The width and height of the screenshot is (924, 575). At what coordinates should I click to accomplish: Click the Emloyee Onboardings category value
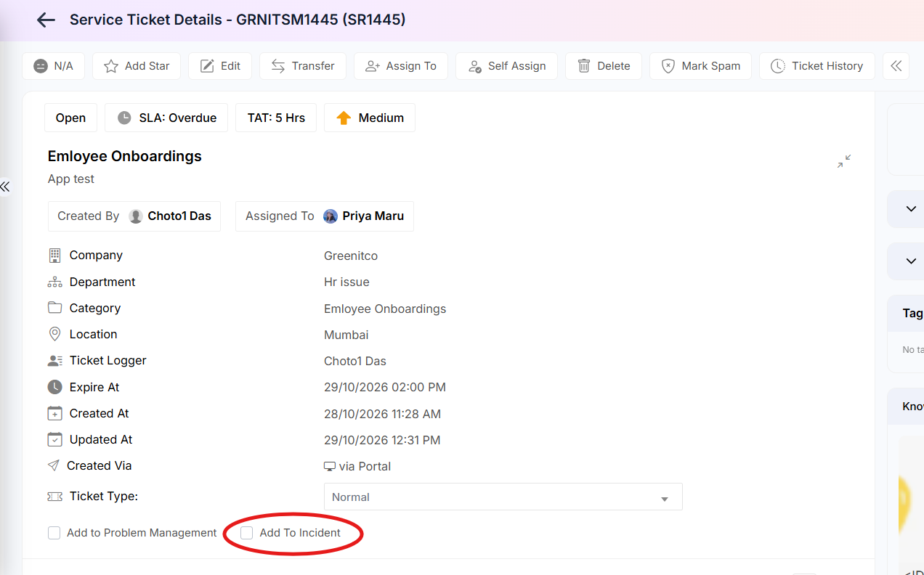[385, 309]
